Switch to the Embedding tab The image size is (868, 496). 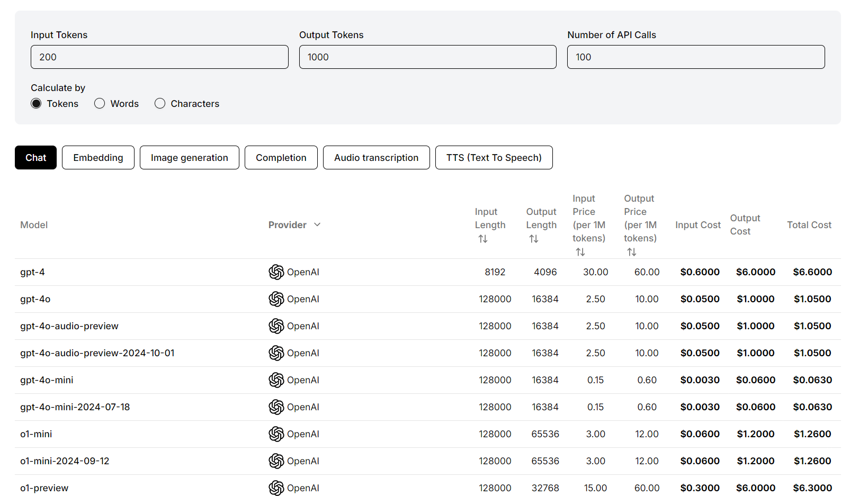(98, 158)
